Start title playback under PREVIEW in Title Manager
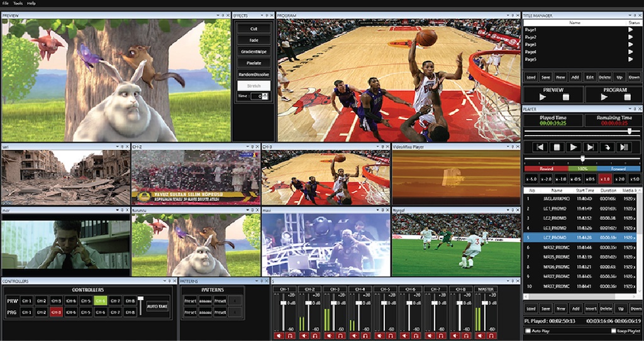This screenshot has width=644, height=341. coord(543,97)
